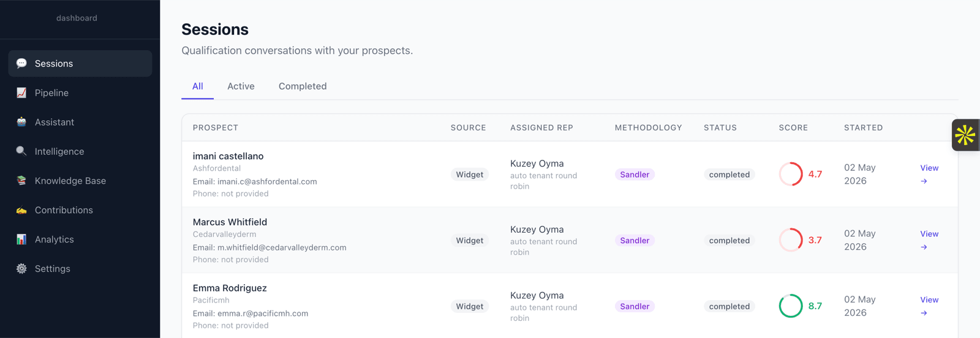Screen dimensions: 980x338
Task: Click completed status for Marcus Whitfield
Action: 729,241
